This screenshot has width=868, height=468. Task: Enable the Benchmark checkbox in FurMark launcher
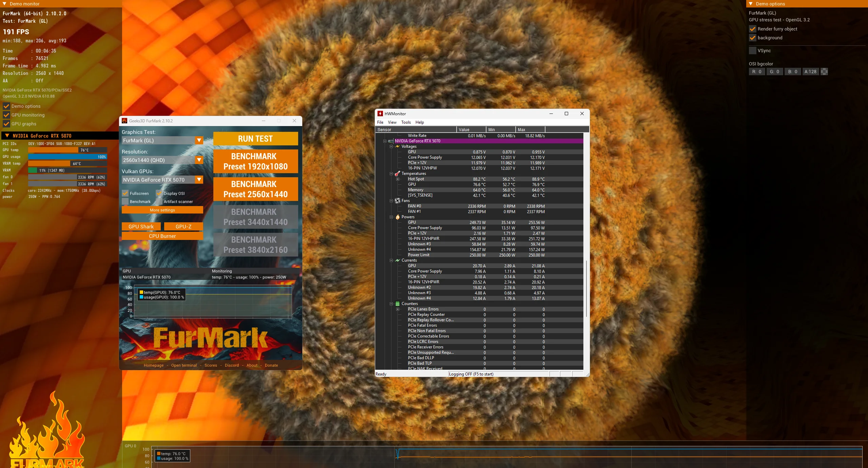coord(125,201)
